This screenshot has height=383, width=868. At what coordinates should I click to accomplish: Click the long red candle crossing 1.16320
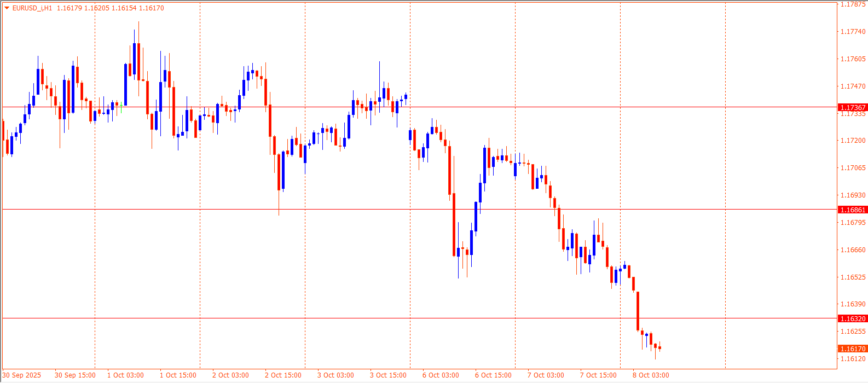click(x=638, y=311)
